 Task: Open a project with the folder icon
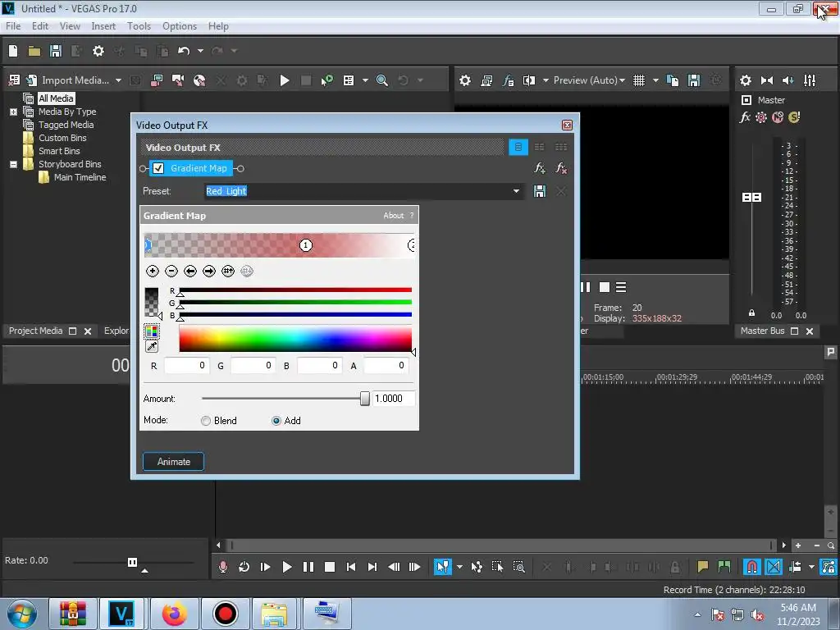(x=34, y=51)
